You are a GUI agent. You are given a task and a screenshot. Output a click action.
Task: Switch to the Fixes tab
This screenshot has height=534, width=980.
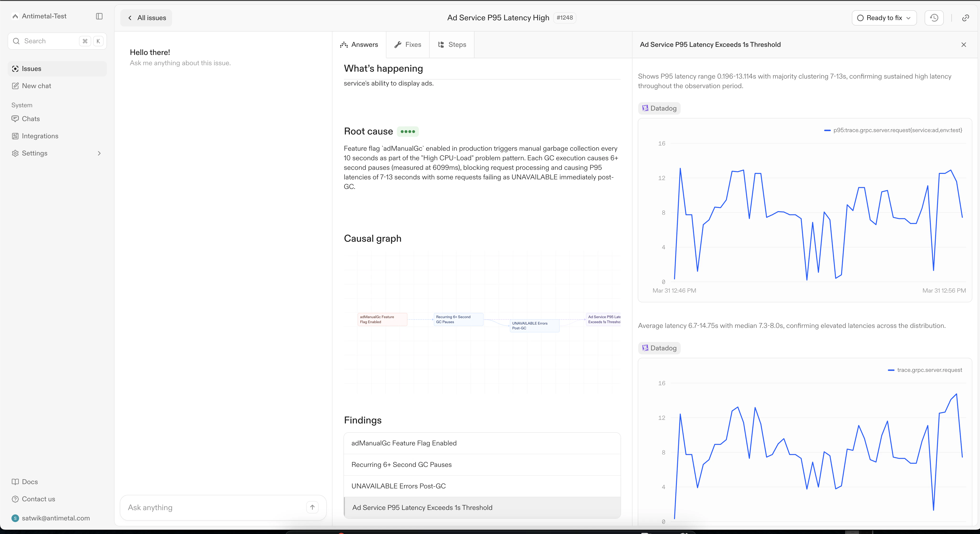coord(408,44)
